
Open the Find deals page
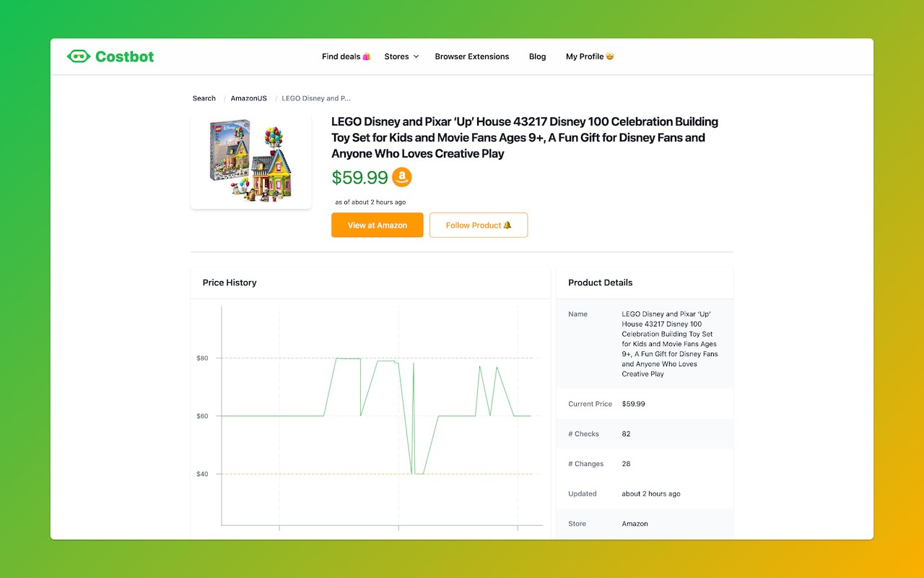pos(346,56)
